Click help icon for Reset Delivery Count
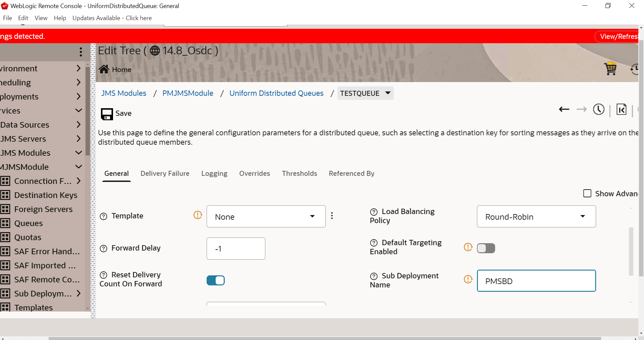 coord(104,275)
